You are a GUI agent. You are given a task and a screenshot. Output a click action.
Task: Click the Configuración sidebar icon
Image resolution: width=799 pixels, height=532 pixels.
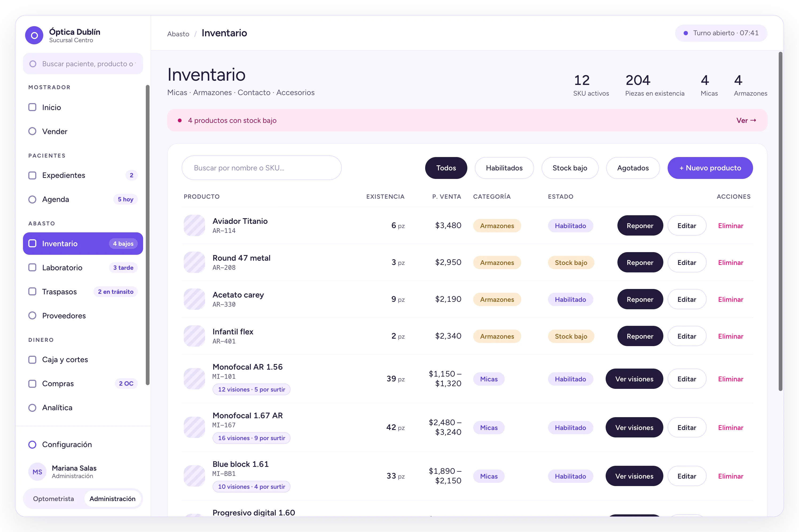click(32, 444)
